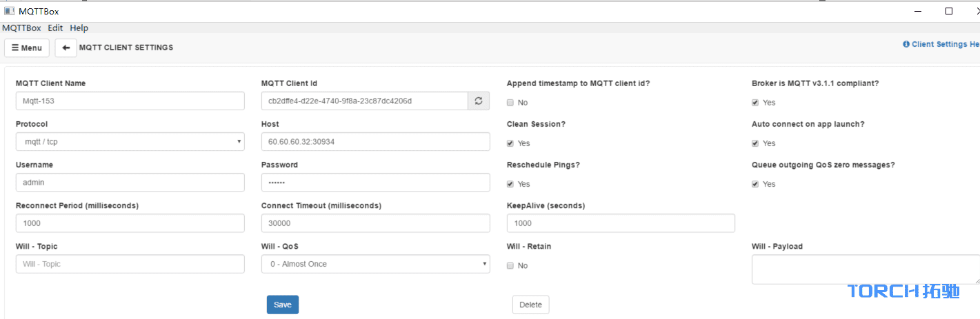
Task: Select the KeepAlive seconds field
Action: point(621,223)
